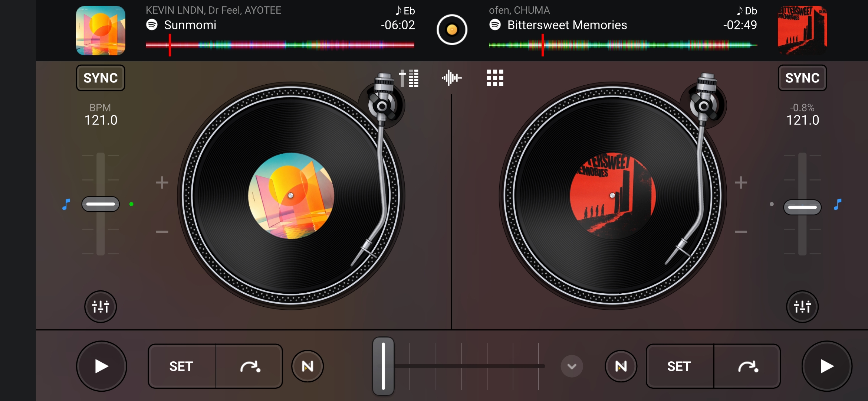868x401 pixels.
Task: Tap right deck remaining time -02:49
Action: click(x=740, y=25)
